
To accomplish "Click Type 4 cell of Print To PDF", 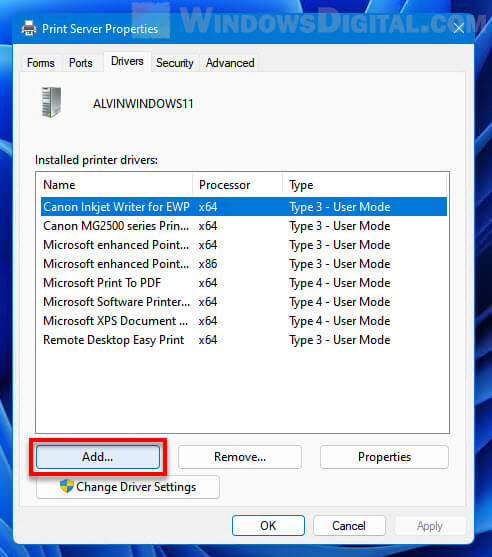I will point(340,283).
